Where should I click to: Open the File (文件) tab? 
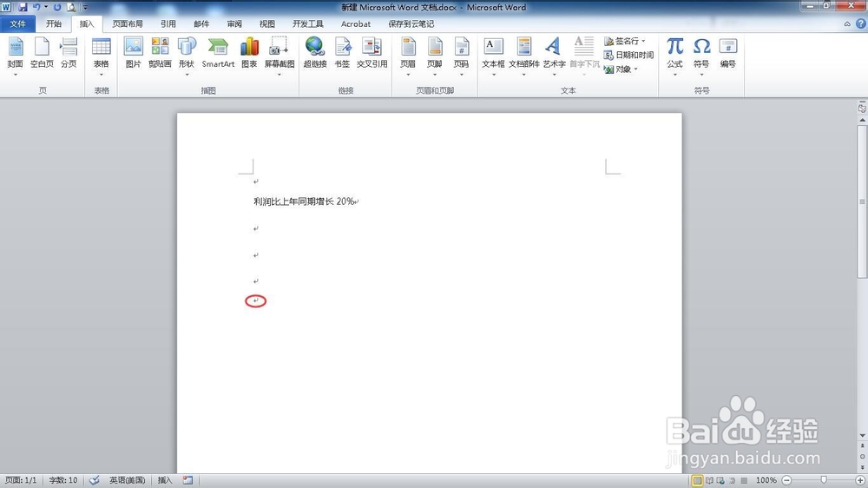coord(17,23)
